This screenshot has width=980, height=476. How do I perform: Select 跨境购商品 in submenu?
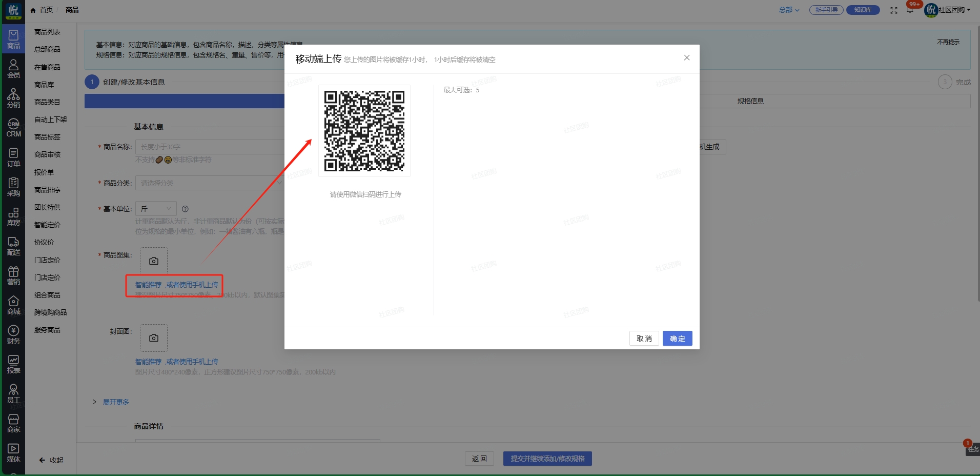coord(50,312)
